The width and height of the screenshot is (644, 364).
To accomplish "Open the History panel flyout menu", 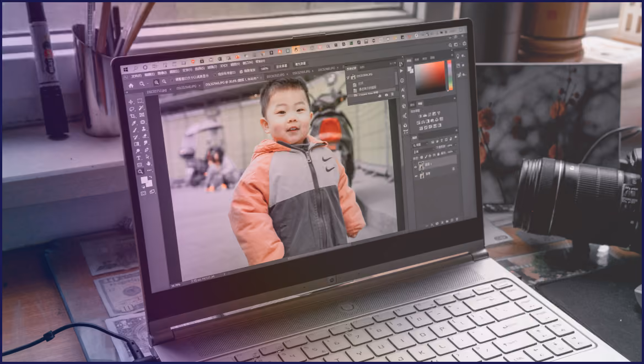I will (395, 63).
